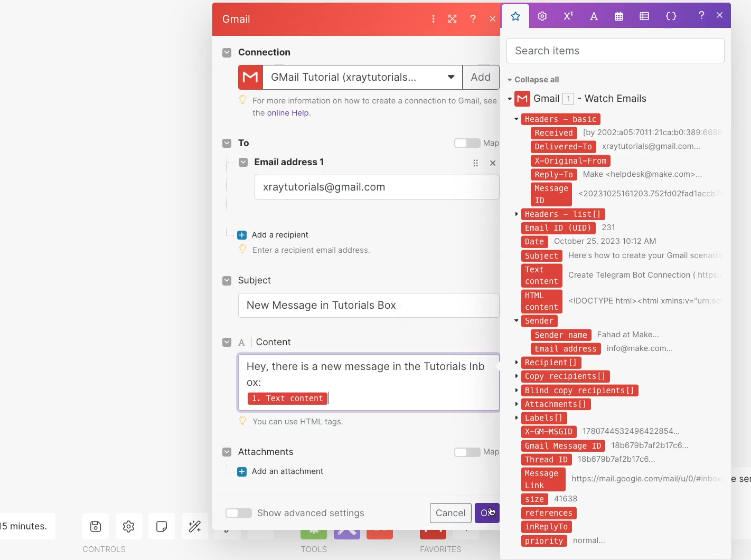Toggle the Subject checkbox

click(227, 280)
